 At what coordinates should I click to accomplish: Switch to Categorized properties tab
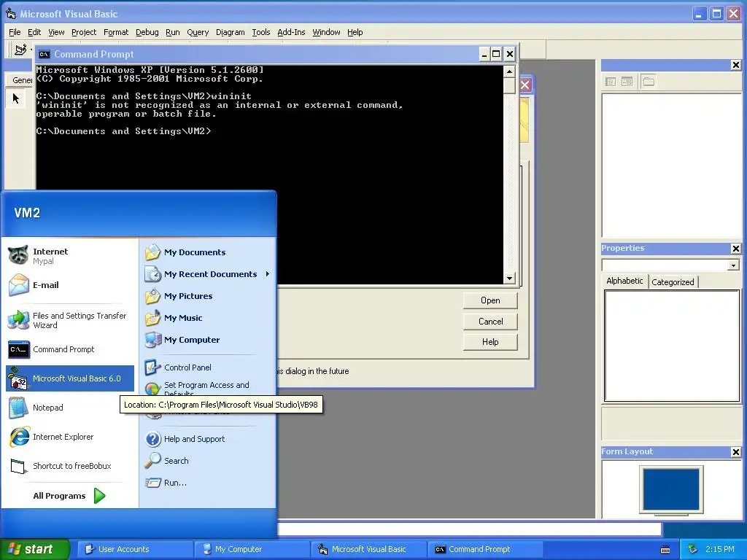[x=673, y=282]
